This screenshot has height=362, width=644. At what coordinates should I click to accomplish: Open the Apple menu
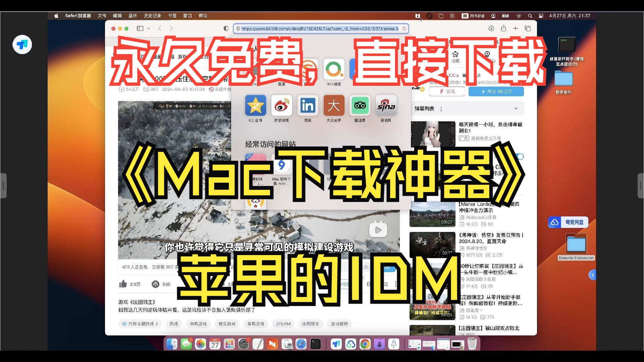(56, 16)
